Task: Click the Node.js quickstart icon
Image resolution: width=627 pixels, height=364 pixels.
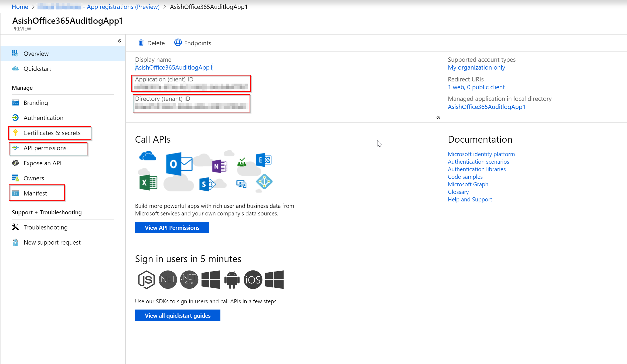Action: tap(146, 280)
